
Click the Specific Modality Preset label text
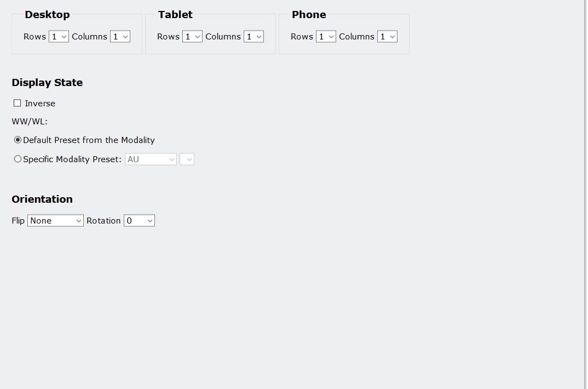(72, 159)
